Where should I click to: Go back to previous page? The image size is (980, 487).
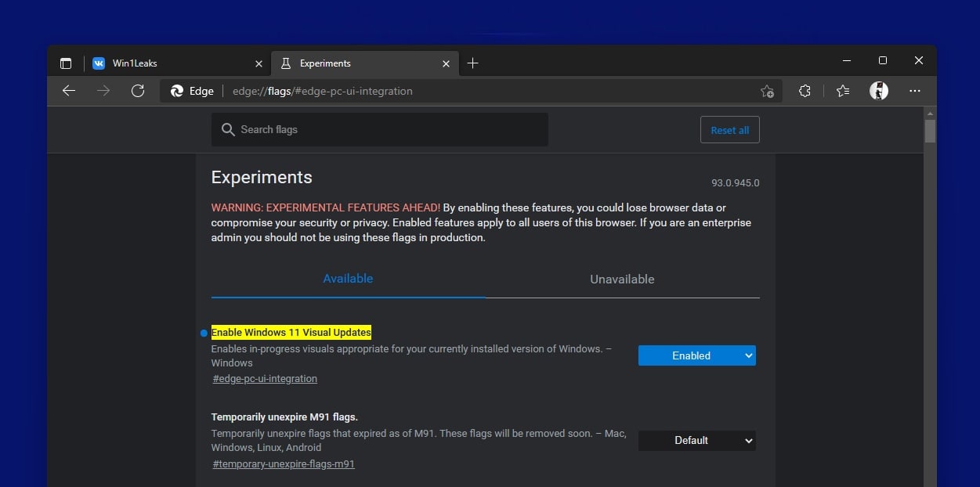(x=69, y=91)
